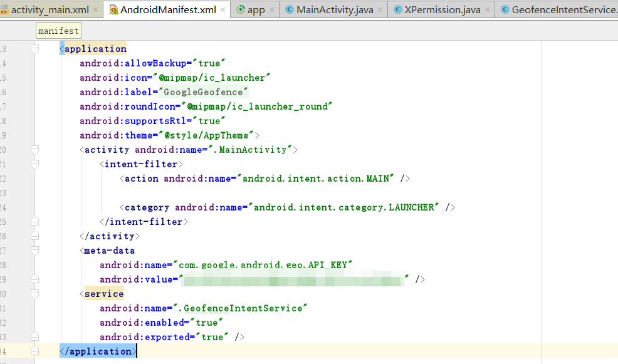Click the manifest breadcrumb above the editor
Image resolution: width=618 pixels, height=364 pixels.
tap(58, 30)
